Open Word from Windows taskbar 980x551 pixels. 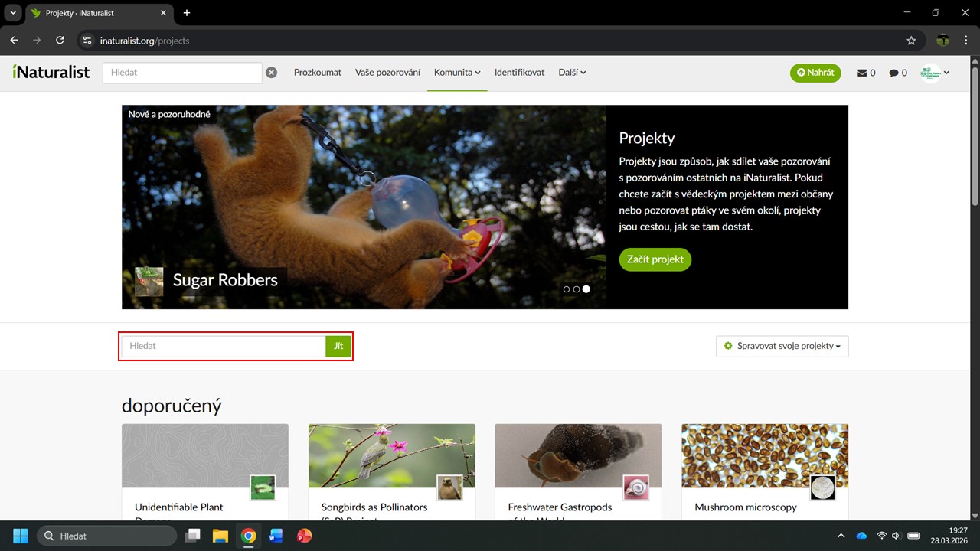point(276,536)
